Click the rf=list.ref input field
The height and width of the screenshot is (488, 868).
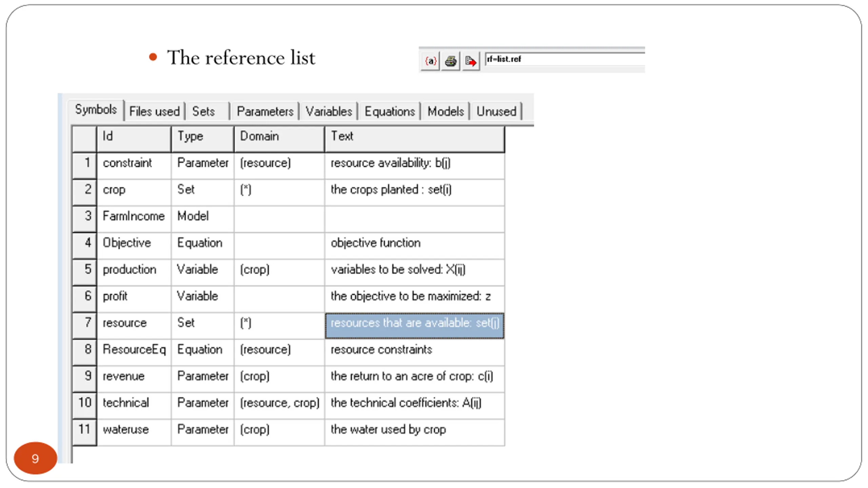pos(565,59)
